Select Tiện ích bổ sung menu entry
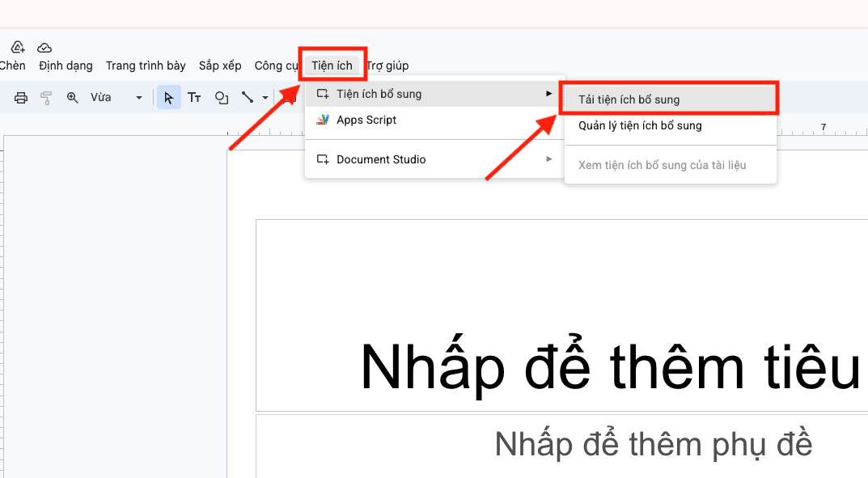The height and width of the screenshot is (478, 868). (434, 94)
